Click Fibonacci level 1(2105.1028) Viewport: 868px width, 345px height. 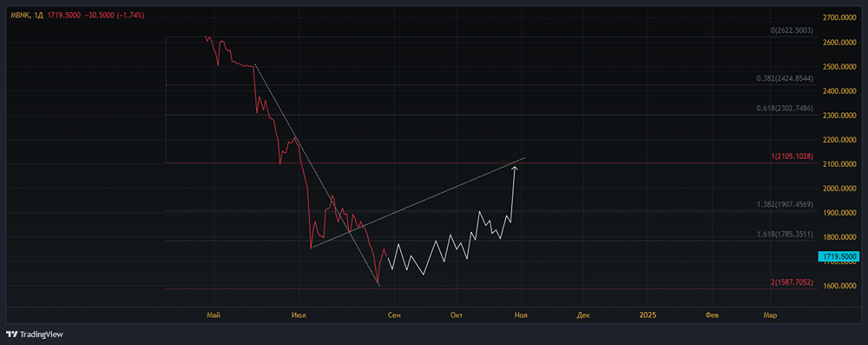coord(792,157)
